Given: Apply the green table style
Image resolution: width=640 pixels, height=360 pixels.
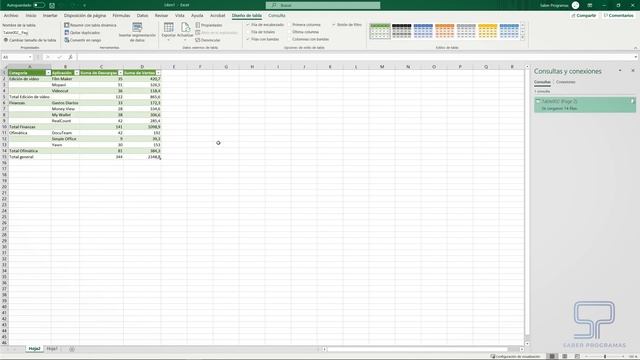Looking at the screenshot, I should (380, 31).
